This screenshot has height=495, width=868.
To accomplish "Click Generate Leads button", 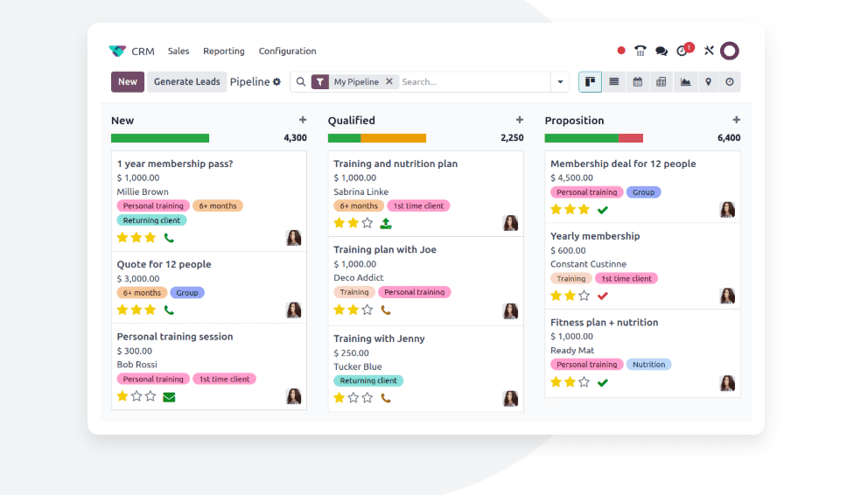I will [x=186, y=82].
